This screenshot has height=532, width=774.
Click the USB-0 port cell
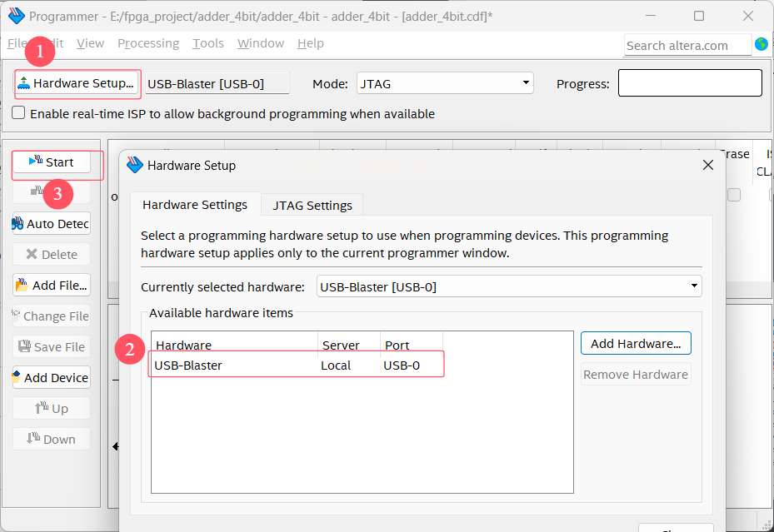click(x=402, y=365)
